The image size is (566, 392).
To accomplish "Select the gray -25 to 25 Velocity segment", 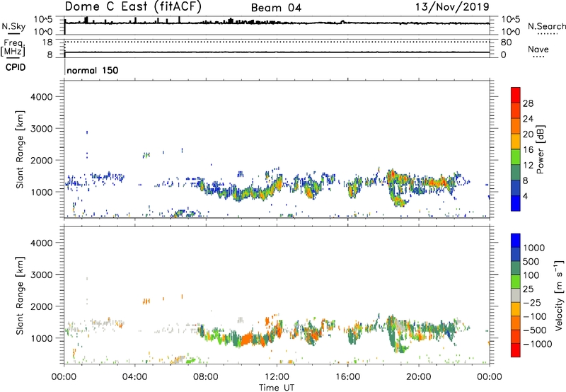I will pyautogui.click(x=516, y=295).
